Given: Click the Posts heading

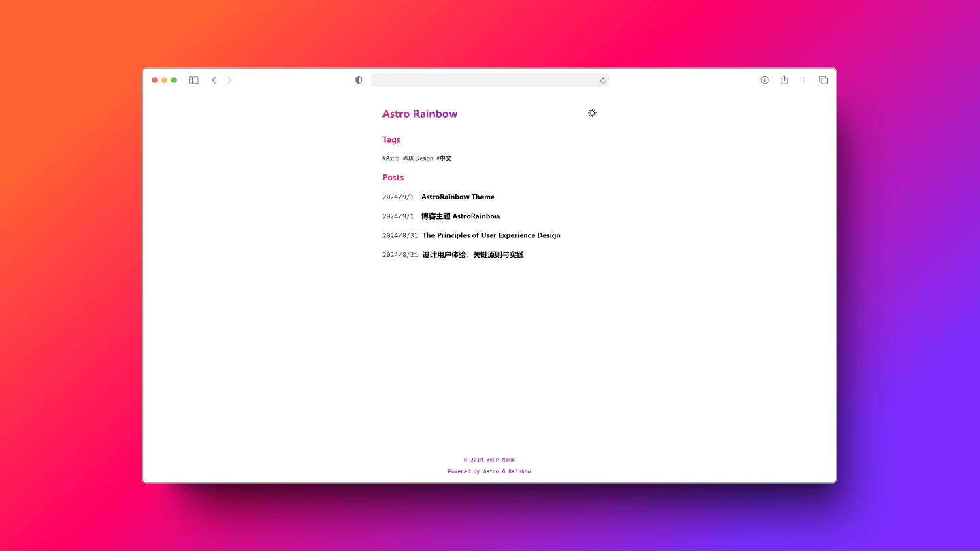Looking at the screenshot, I should [393, 178].
